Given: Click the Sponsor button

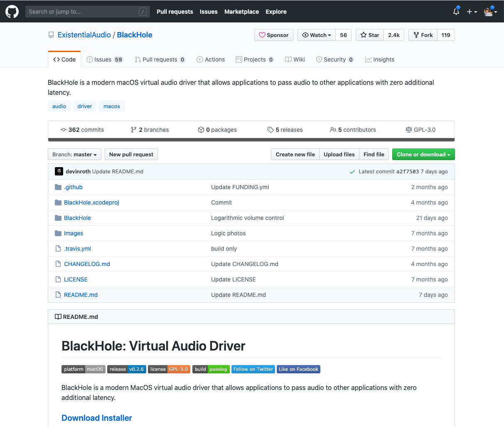Looking at the screenshot, I should (x=274, y=35).
